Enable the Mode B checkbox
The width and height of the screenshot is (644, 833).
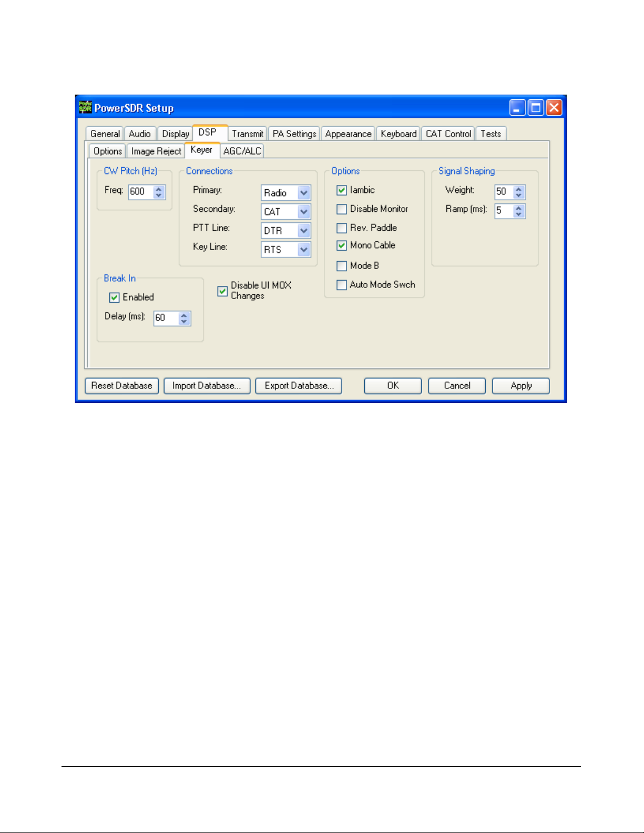click(x=342, y=266)
